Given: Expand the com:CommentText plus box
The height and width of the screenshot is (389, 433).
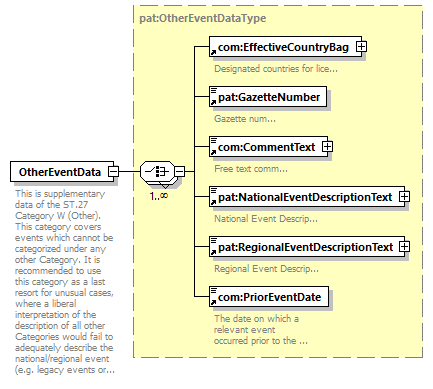Looking at the screenshot, I should pyautogui.click(x=327, y=147).
